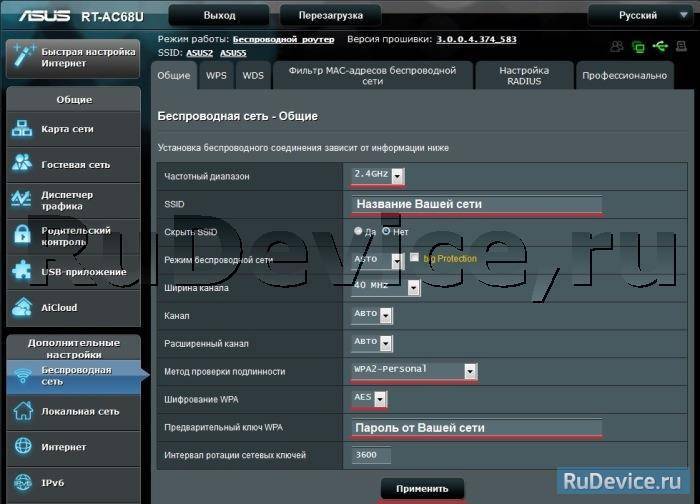The height and width of the screenshot is (504, 700).
Task: Open Guest Network (Гостевая сеть) icon
Action: 22,164
